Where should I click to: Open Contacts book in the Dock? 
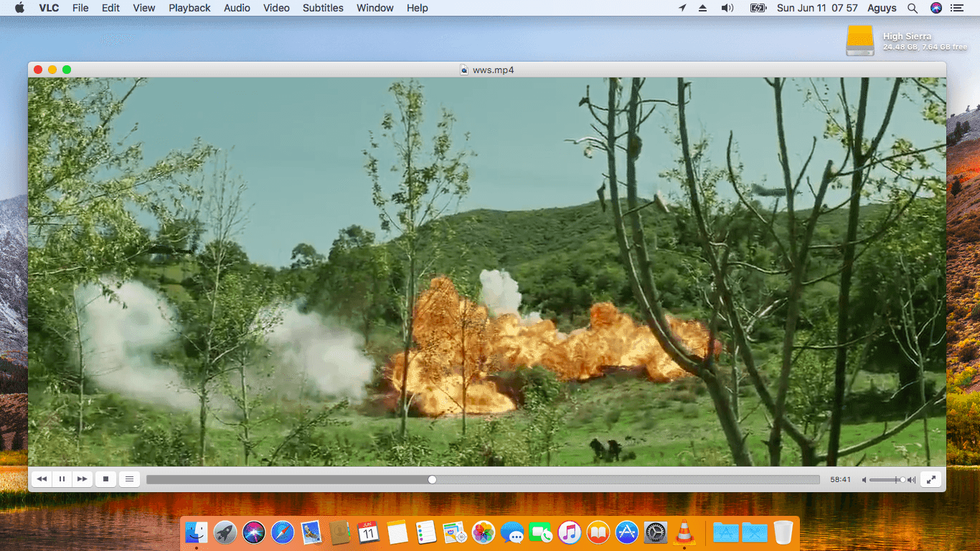point(340,532)
